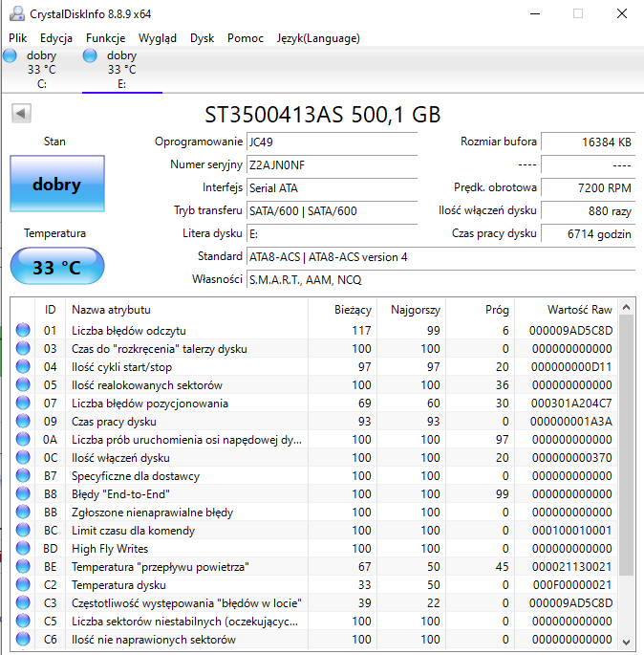
Task: Click status icon for Limit czasu dla komendy
Action: pyautogui.click(x=23, y=530)
